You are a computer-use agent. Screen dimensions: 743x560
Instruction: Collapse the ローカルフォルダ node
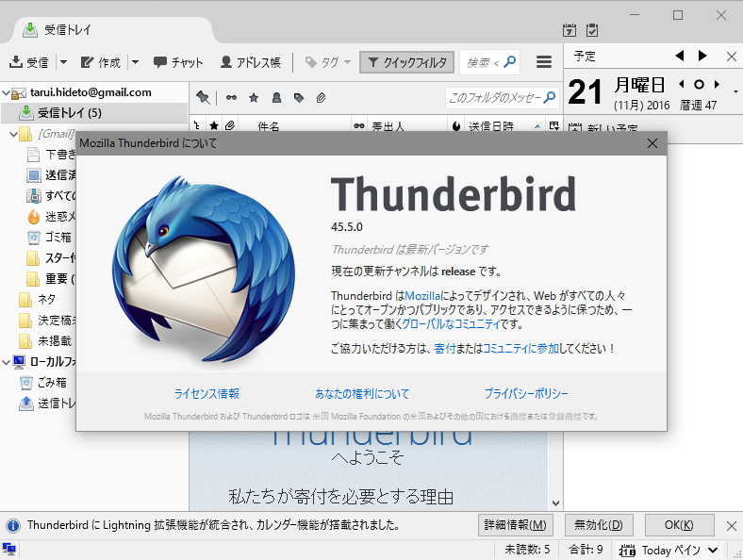pyautogui.click(x=7, y=362)
